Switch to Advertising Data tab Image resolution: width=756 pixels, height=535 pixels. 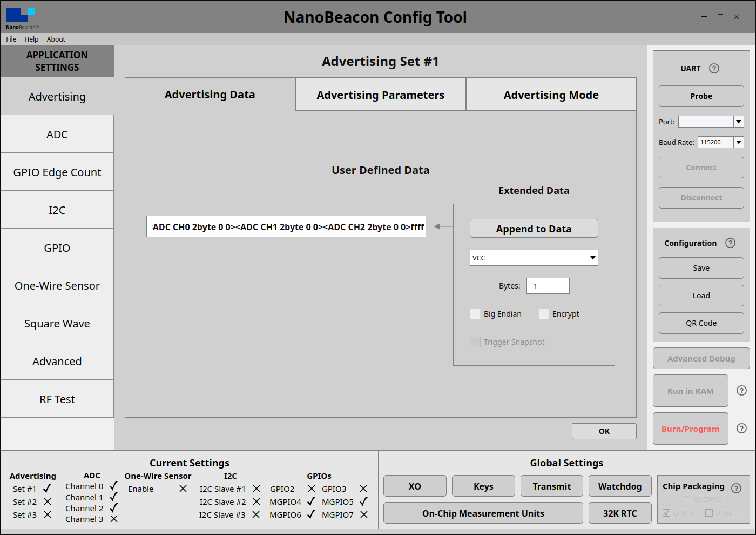[x=210, y=95]
